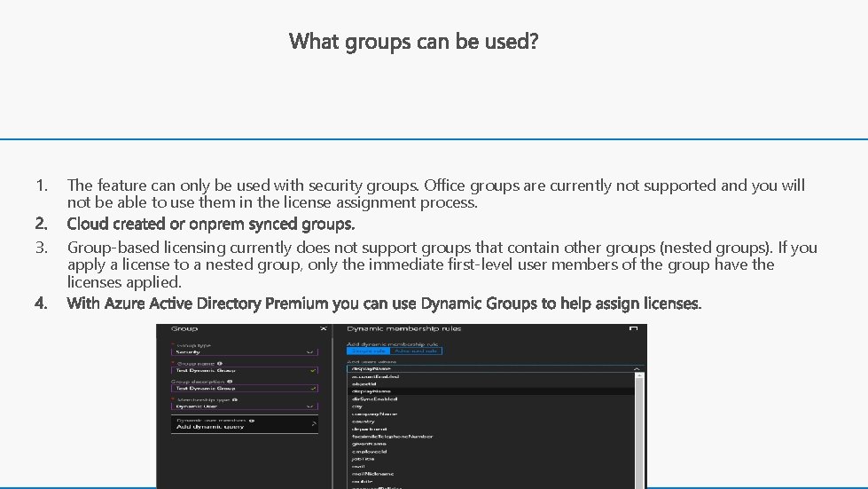The height and width of the screenshot is (489, 868).
Task: Click the scrollbar up arrow of property list
Action: [640, 376]
